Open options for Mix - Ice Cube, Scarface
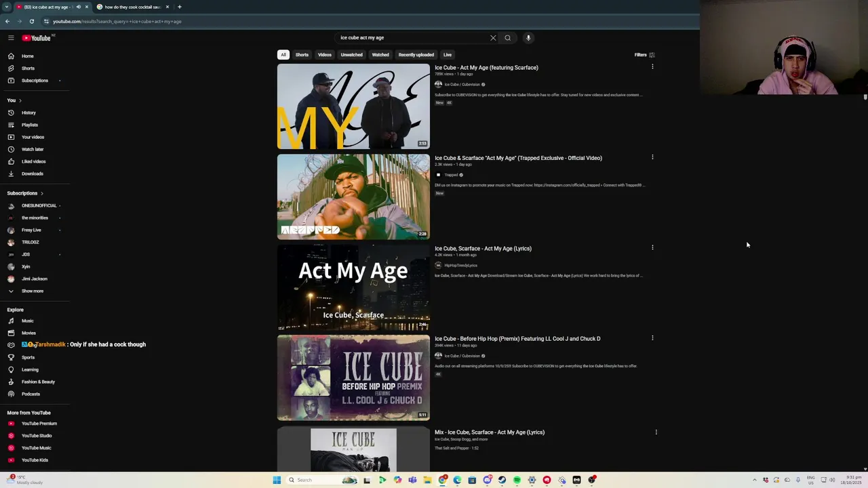 pyautogui.click(x=656, y=432)
